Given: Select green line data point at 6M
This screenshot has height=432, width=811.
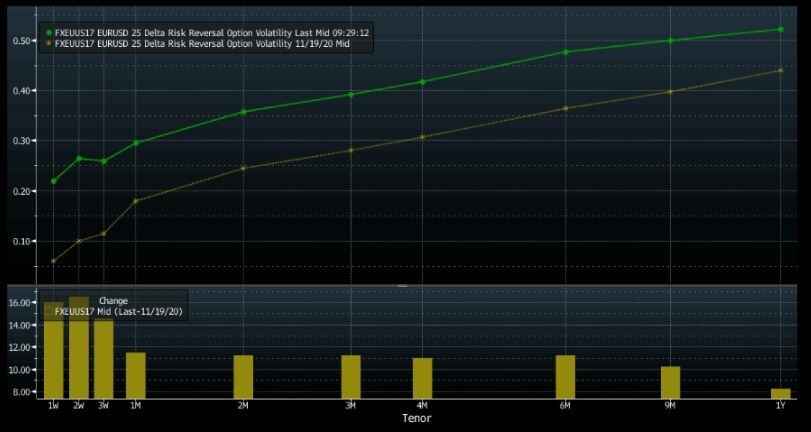Looking at the screenshot, I should (566, 52).
